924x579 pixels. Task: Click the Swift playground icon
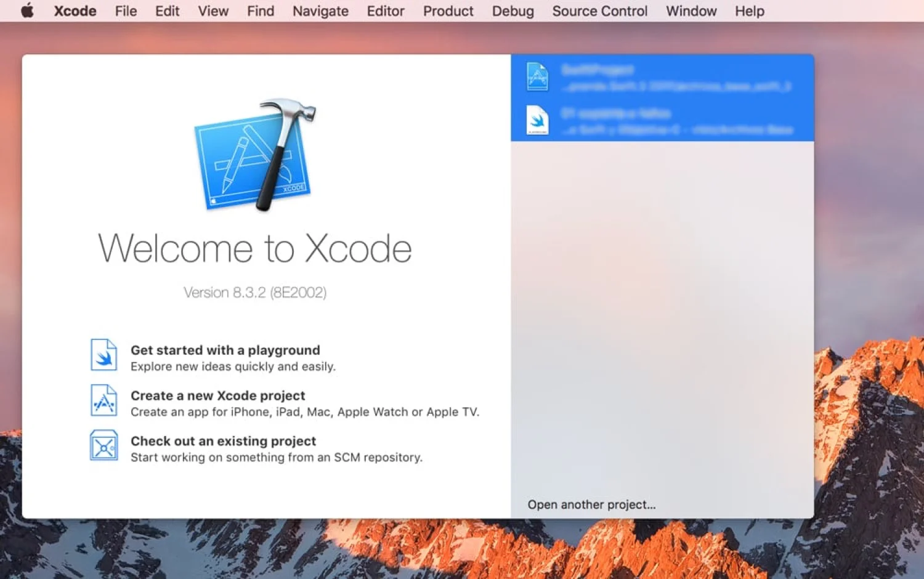pyautogui.click(x=103, y=355)
